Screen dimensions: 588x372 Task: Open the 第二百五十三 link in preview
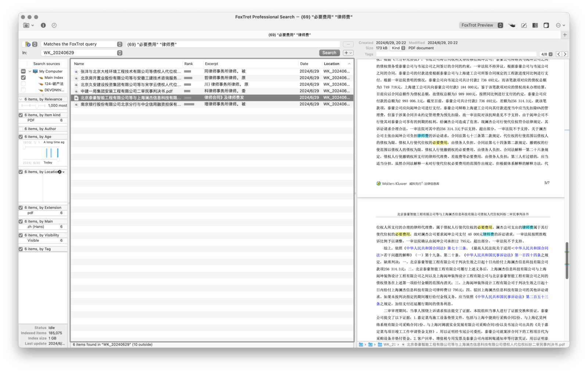(x=537, y=297)
